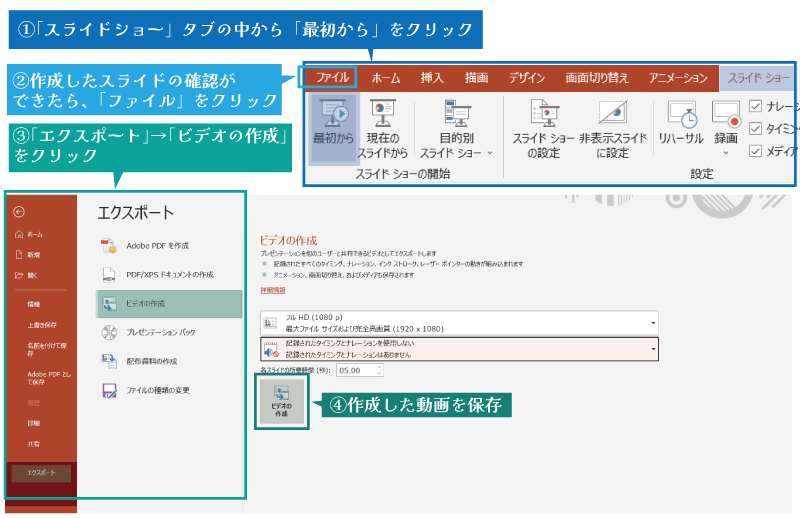Increase seconds using the spinner up arrow
Screen dimensions: 800x518
(x=380, y=367)
